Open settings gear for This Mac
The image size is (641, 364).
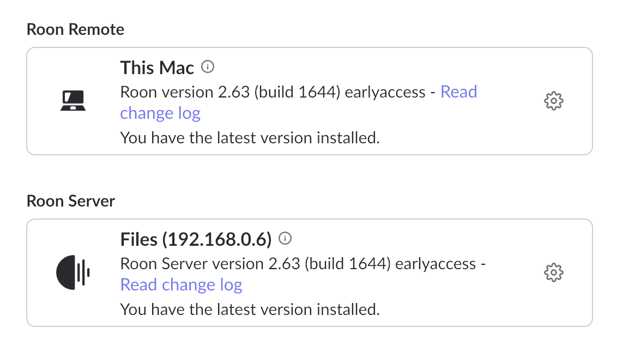tap(554, 101)
